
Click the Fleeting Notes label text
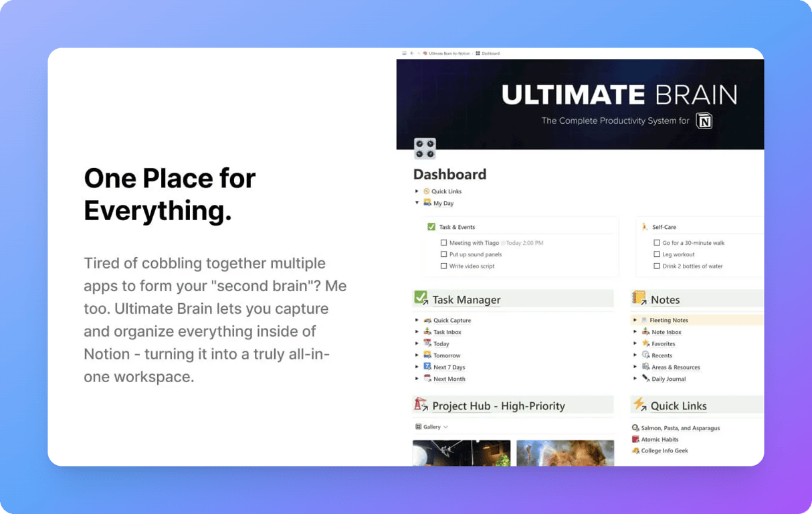pos(668,320)
